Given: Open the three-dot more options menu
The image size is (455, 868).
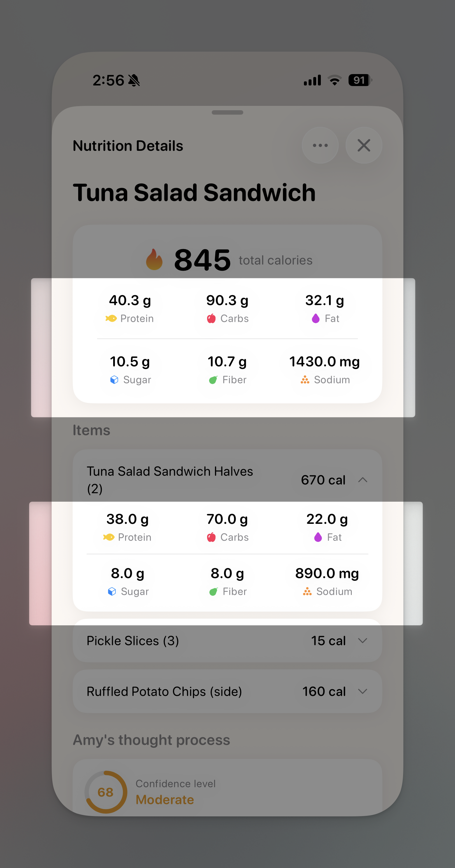Looking at the screenshot, I should tap(320, 146).
